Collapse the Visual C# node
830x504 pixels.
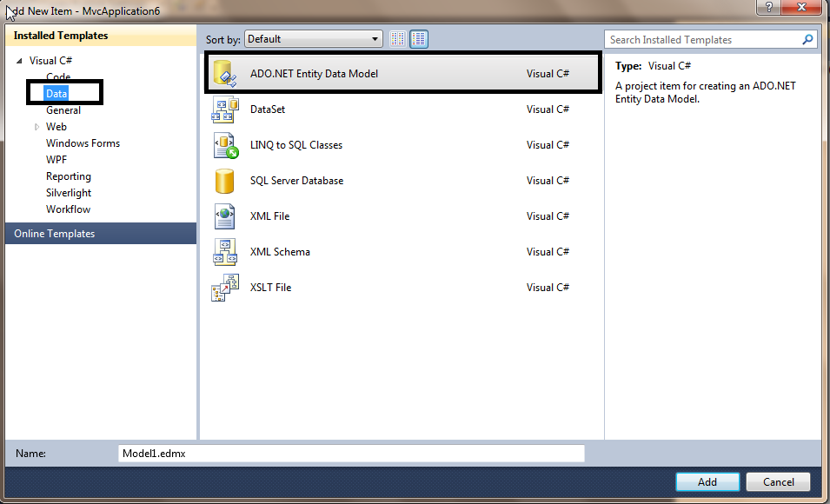(x=21, y=60)
